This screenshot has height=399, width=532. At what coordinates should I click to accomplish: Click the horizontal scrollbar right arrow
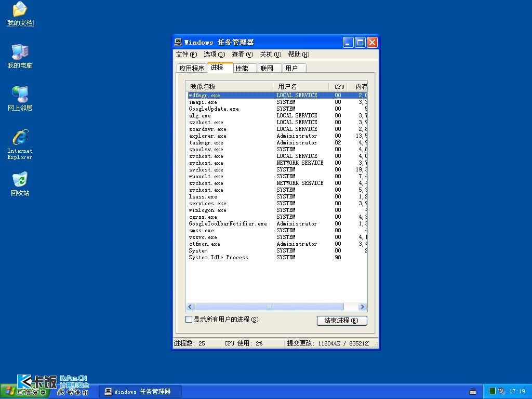coord(362,307)
